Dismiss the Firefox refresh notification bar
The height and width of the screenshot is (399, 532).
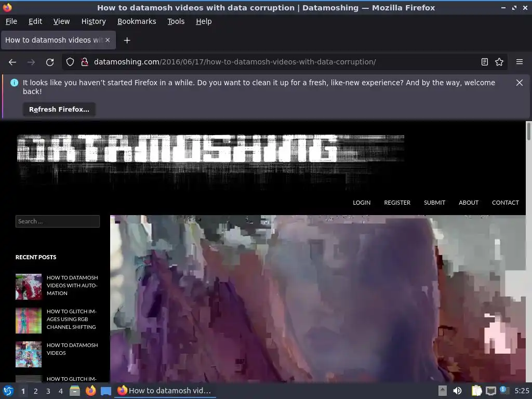pyautogui.click(x=520, y=83)
